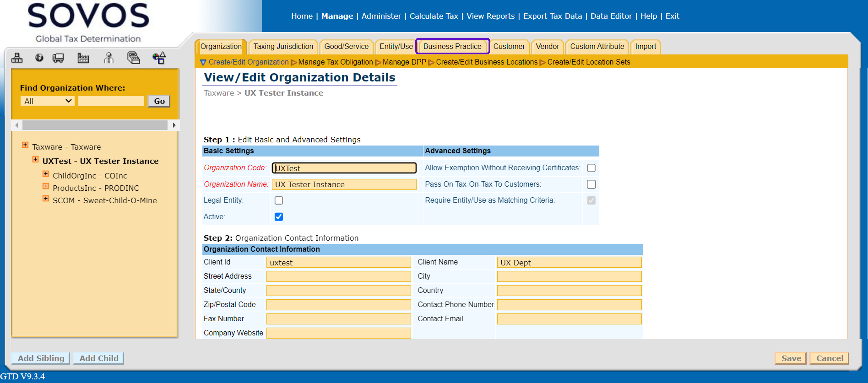Image resolution: width=868 pixels, height=383 pixels.
Task: Enable Allow Exemption Without Receiving Certificates
Action: coord(591,168)
